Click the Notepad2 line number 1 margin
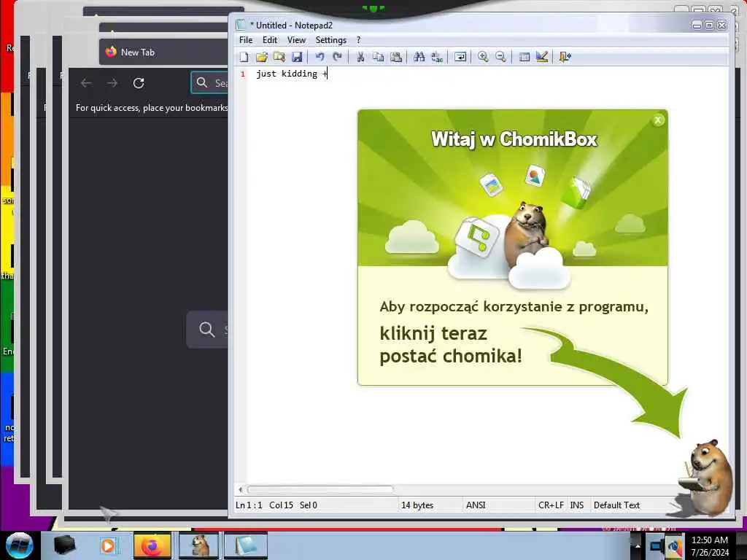The height and width of the screenshot is (560, 747). click(242, 74)
